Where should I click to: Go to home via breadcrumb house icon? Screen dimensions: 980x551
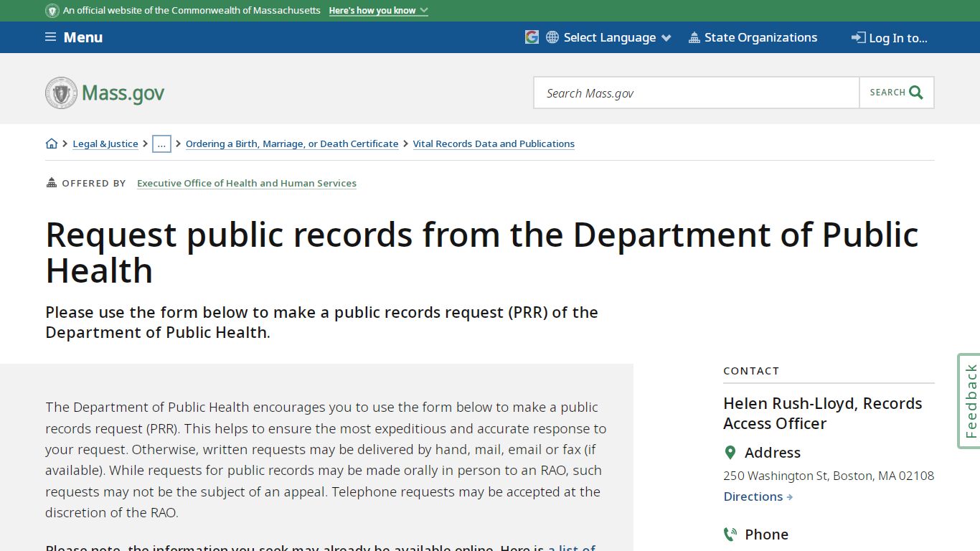[52, 143]
